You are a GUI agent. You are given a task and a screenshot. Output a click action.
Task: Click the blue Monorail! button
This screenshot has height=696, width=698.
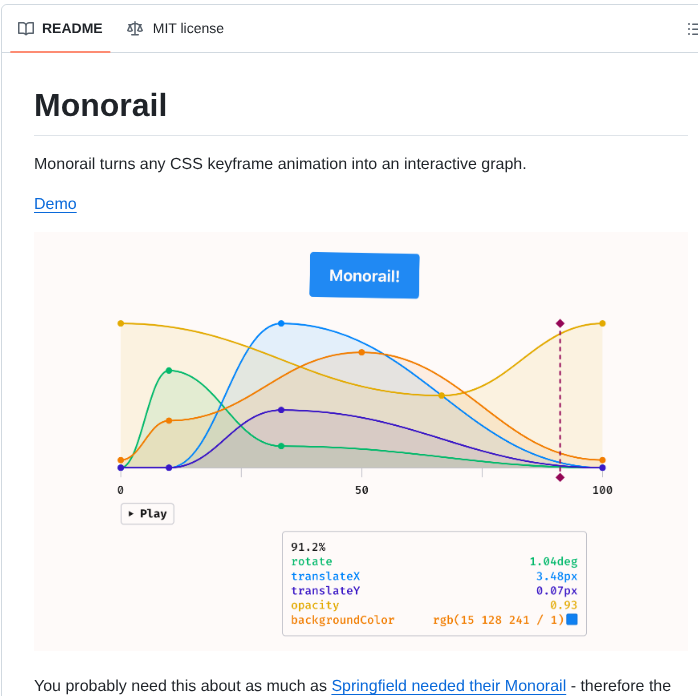tap(364, 275)
